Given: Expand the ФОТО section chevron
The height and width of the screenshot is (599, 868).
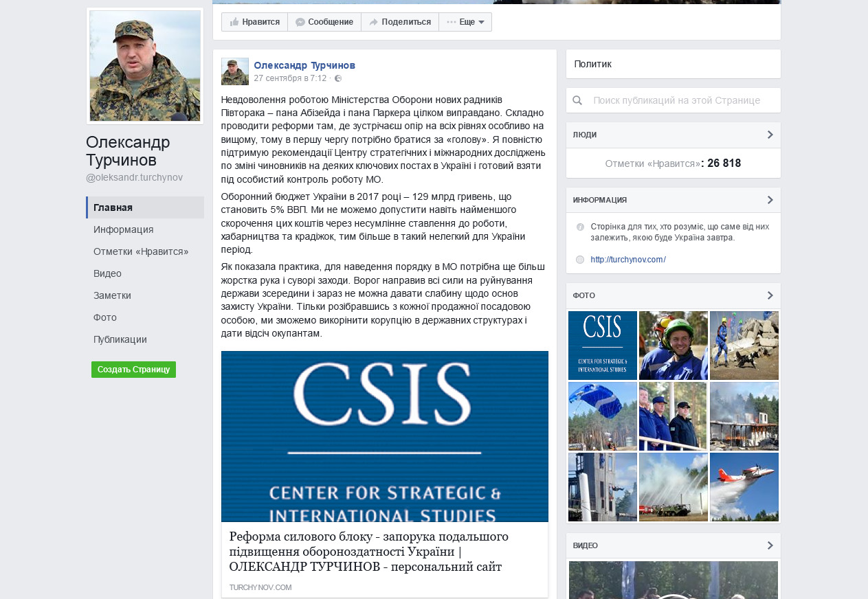Looking at the screenshot, I should (x=770, y=295).
